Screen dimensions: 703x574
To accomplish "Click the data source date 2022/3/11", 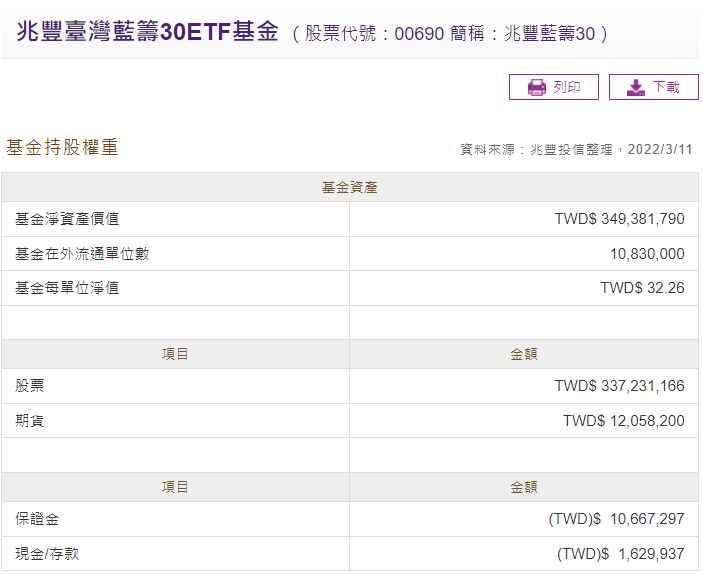I will pos(660,149).
